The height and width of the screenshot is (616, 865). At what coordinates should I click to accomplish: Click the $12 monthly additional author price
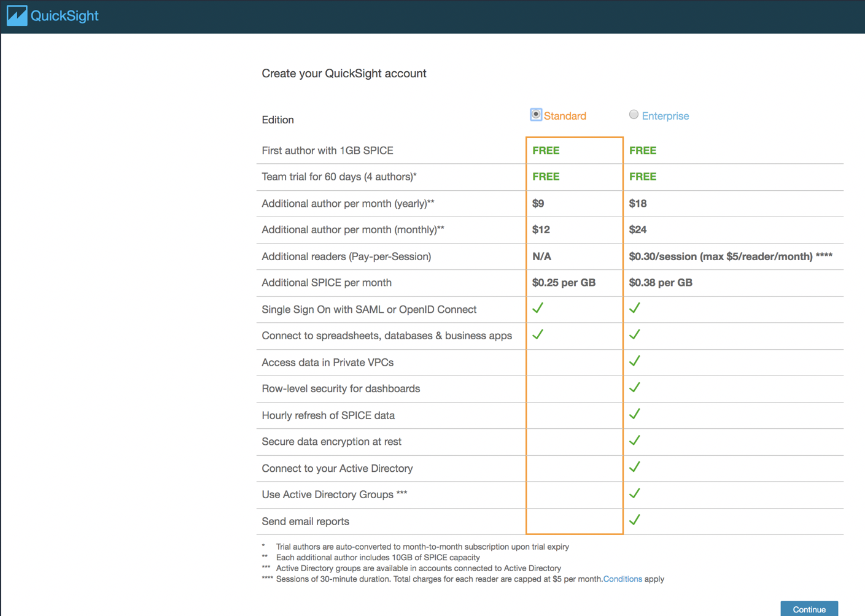pos(541,230)
